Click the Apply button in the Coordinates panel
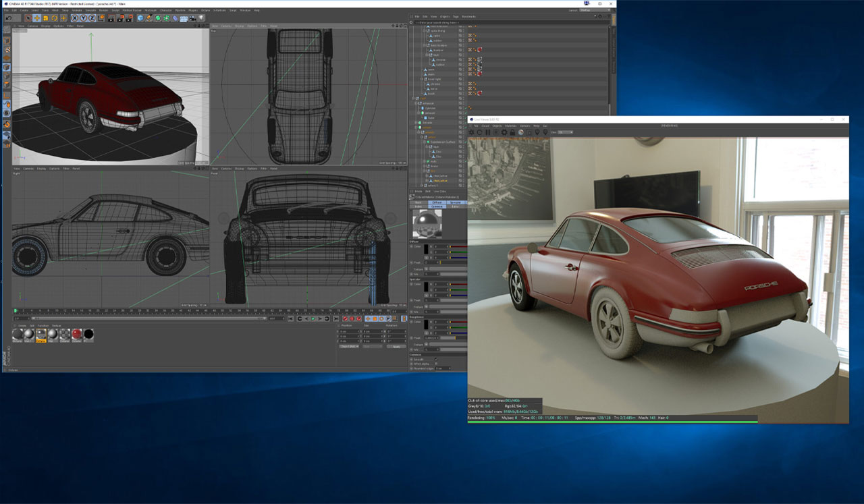 (x=396, y=347)
